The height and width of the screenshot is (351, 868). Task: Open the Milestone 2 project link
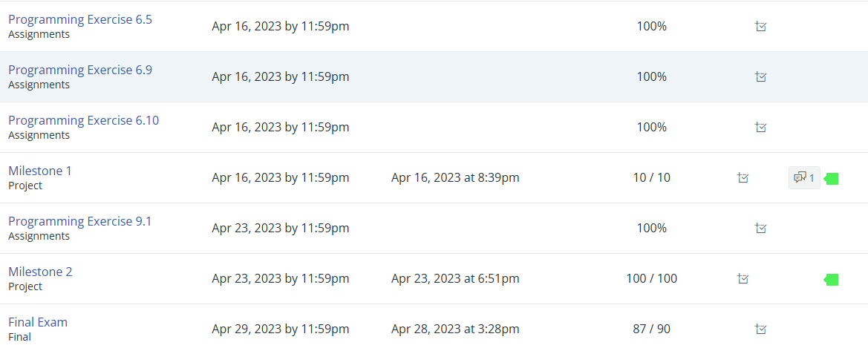(x=40, y=272)
